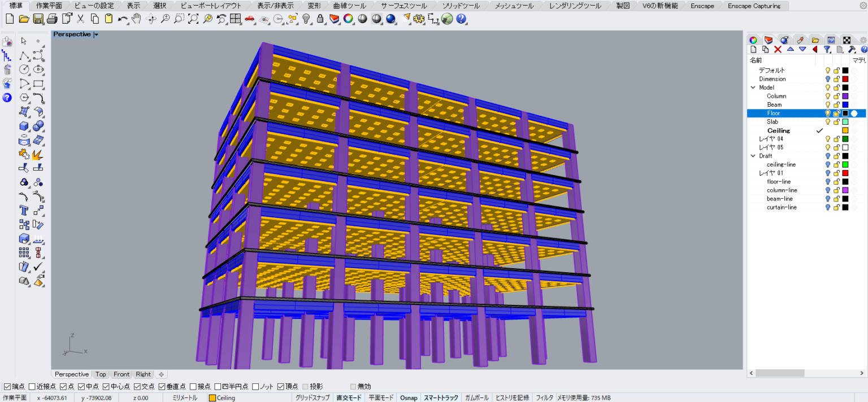Switch to the Top viewport tab
Screen dimensions: 868x402
[101, 374]
